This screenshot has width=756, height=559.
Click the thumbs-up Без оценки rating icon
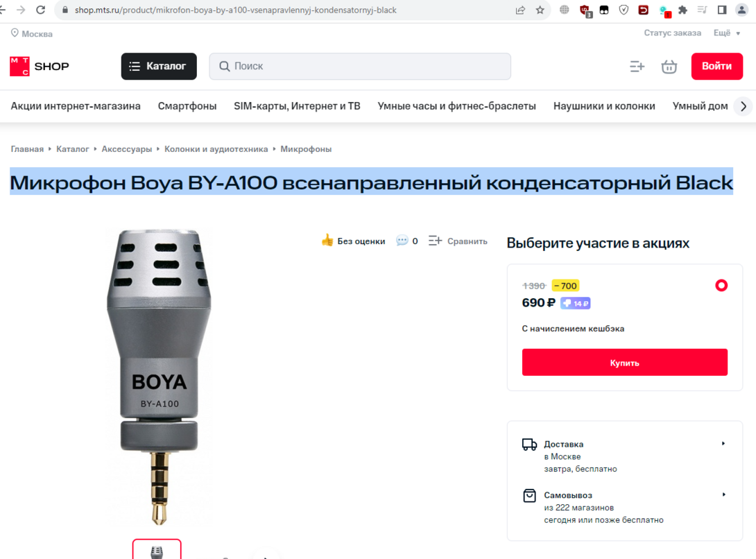(x=327, y=240)
